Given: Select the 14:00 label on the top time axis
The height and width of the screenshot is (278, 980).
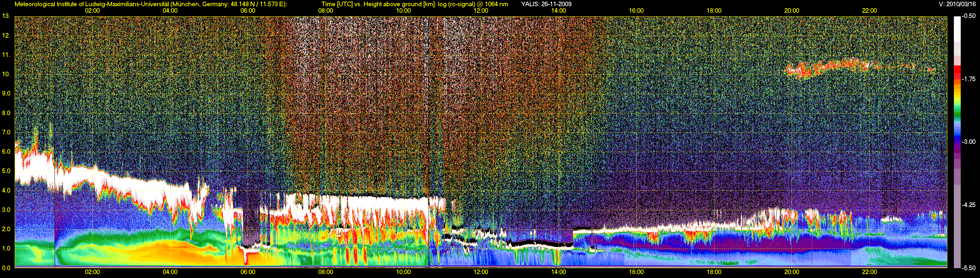Looking at the screenshot, I should [x=559, y=11].
